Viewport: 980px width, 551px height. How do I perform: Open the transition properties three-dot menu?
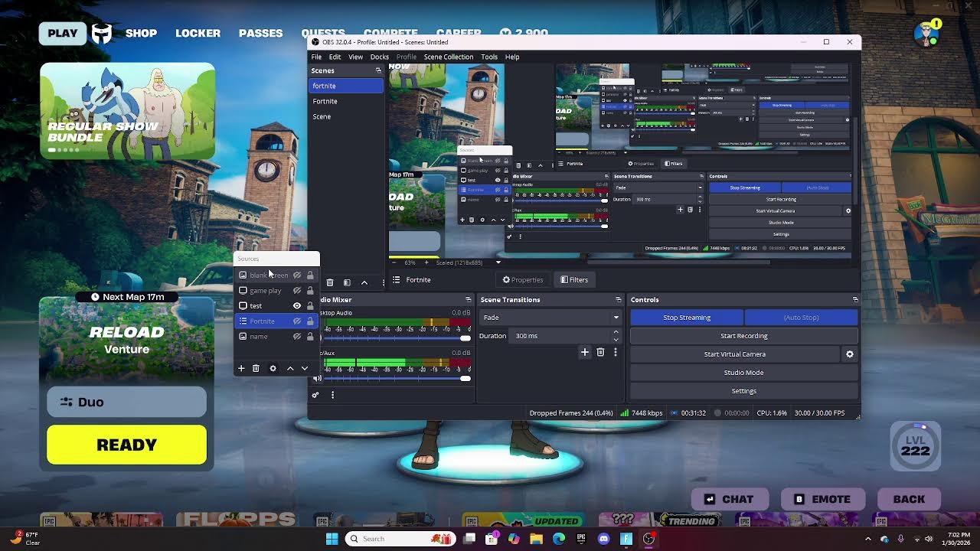tap(615, 352)
